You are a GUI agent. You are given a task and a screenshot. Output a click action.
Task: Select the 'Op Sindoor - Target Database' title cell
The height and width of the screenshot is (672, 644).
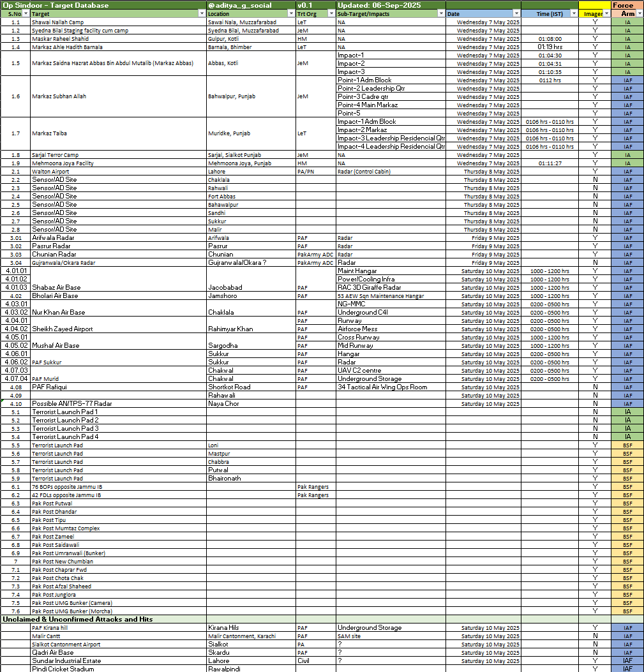103,5
